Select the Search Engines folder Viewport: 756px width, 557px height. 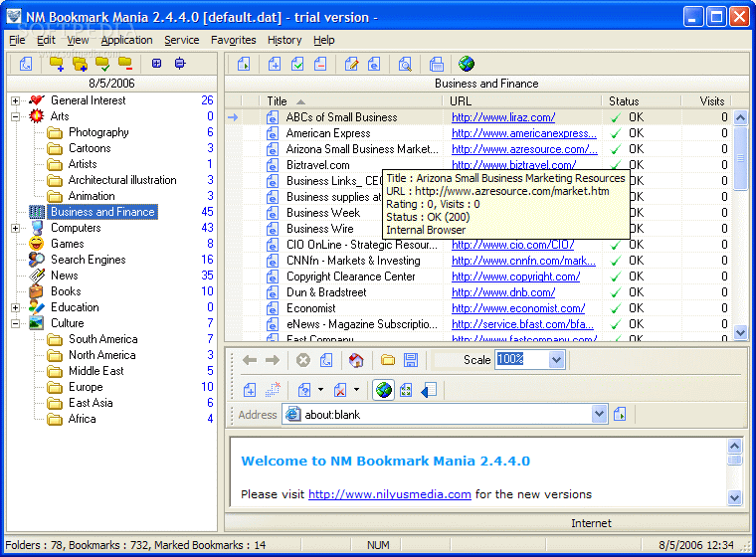pos(89,260)
